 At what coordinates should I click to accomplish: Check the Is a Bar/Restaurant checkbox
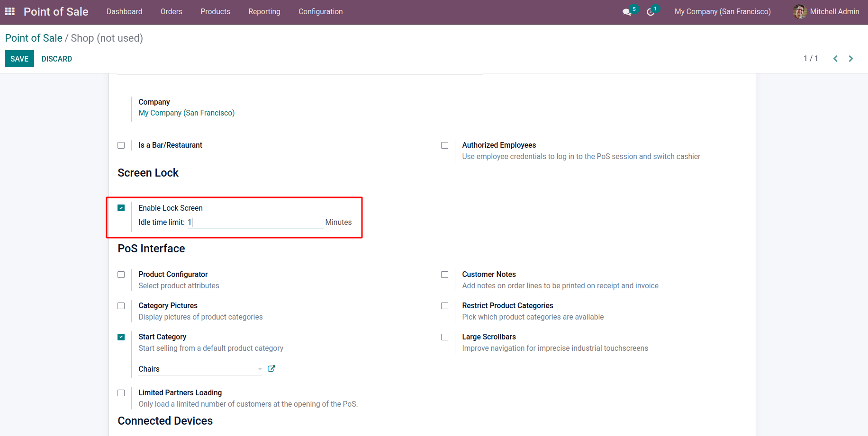coord(121,145)
